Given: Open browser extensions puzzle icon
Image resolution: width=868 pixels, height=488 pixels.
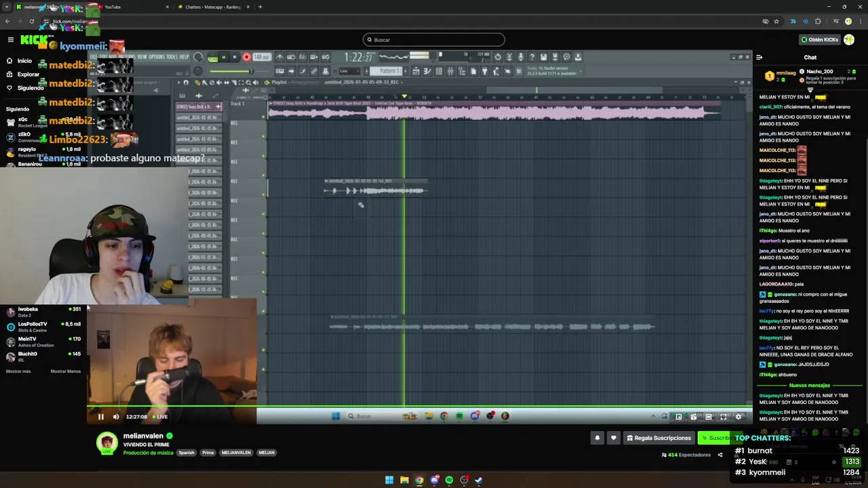Looking at the screenshot, I should (x=818, y=21).
